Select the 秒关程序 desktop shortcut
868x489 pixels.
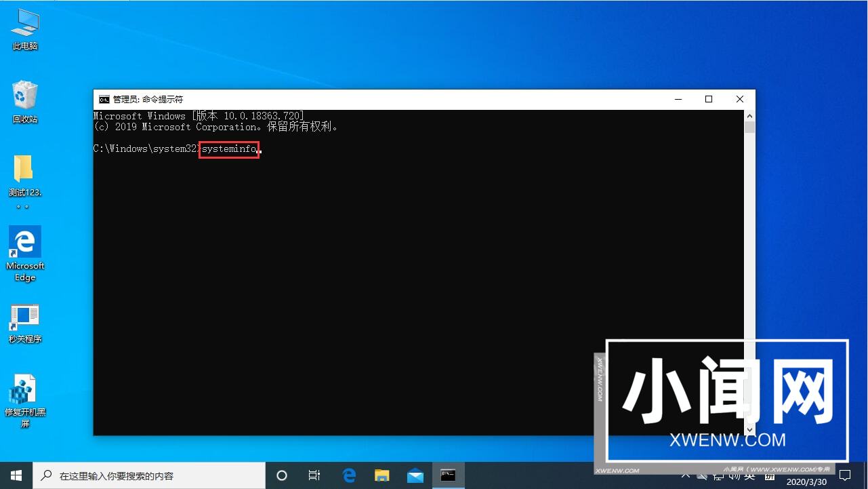(x=25, y=323)
